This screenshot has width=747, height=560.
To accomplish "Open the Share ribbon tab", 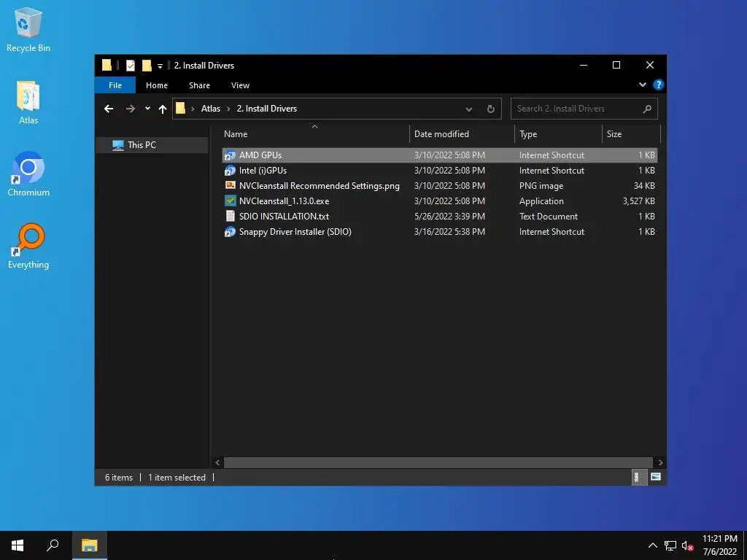I will coord(199,85).
